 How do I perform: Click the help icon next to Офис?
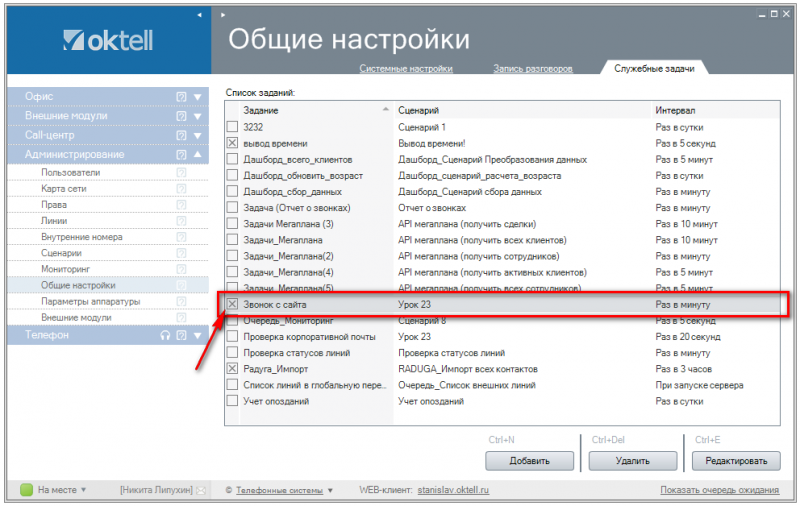[181, 97]
